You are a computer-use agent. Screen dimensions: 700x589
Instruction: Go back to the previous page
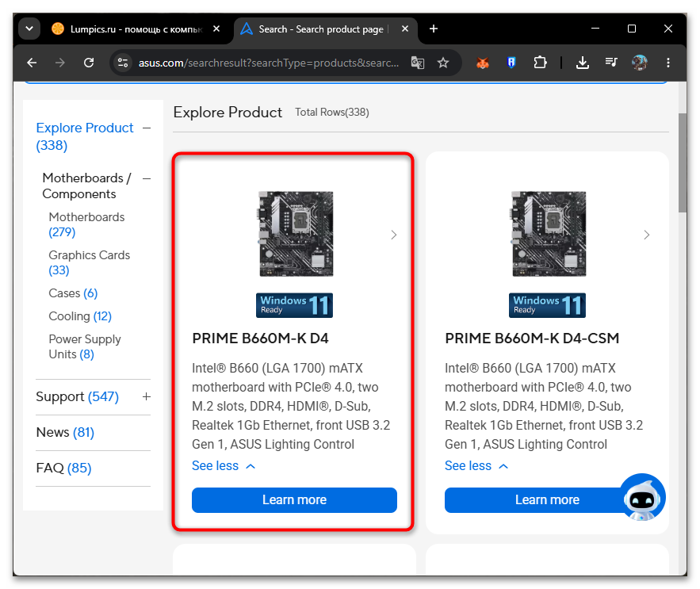(32, 63)
